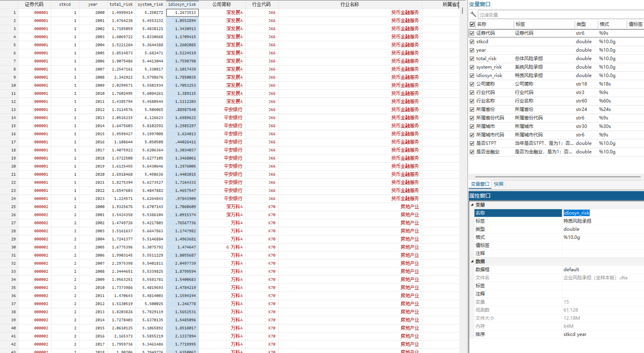
Task: Select the system_risk row in variable list
Action: (489, 67)
